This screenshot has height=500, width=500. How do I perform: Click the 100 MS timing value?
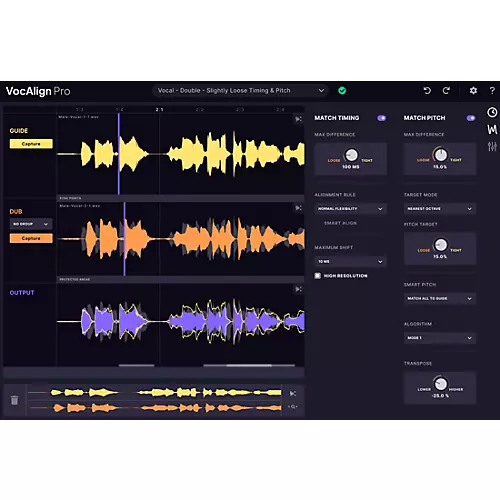[x=351, y=167]
